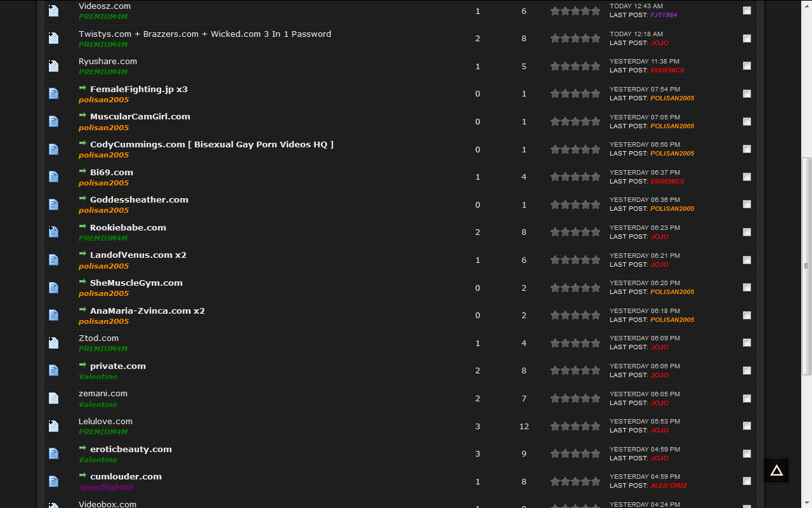Viewport: 812px width, 508px height.
Task: Open the Ryushare.com thread title
Action: pos(108,61)
